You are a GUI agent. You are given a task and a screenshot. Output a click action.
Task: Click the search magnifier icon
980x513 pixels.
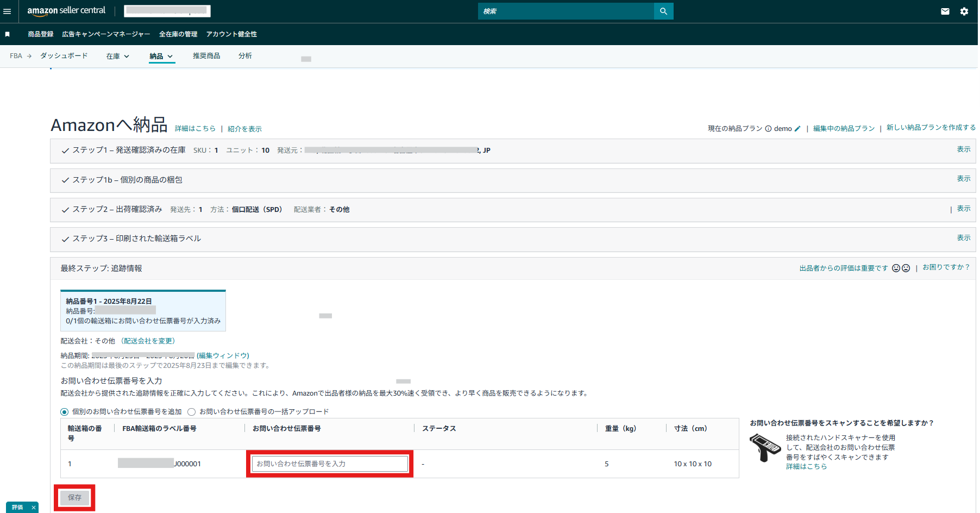[663, 11]
